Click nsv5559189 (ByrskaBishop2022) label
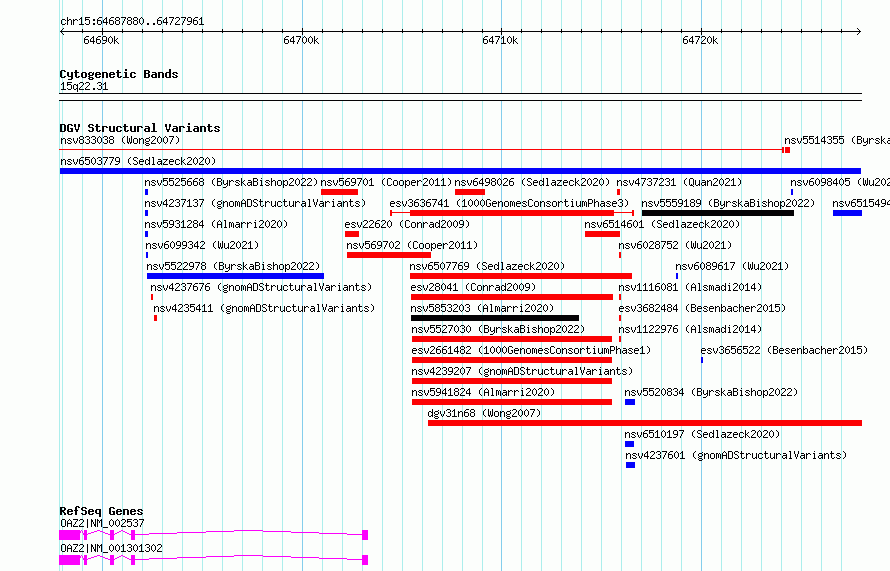This screenshot has height=571, width=890. (x=728, y=203)
